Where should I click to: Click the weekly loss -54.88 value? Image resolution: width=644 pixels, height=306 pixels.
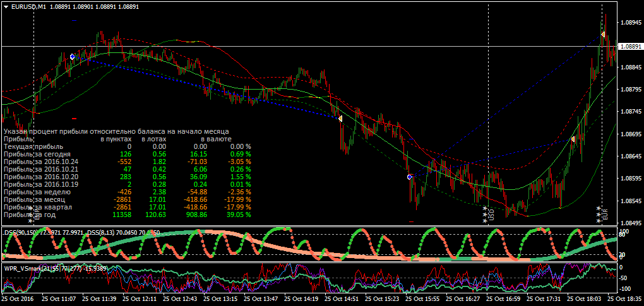pyautogui.click(x=198, y=192)
